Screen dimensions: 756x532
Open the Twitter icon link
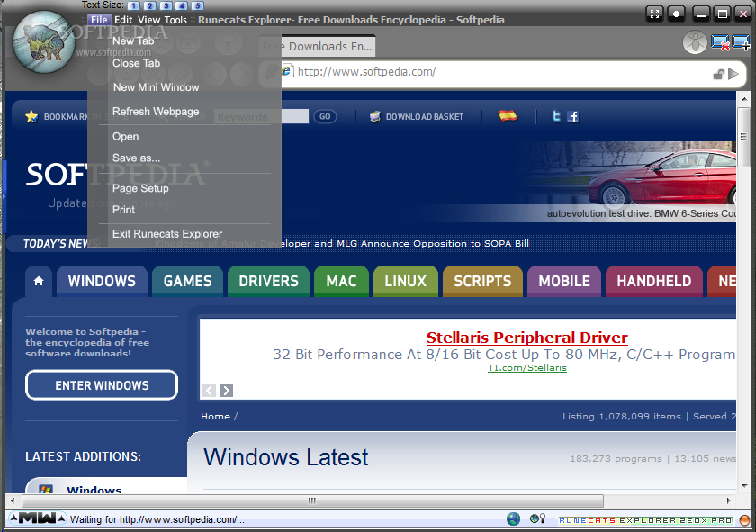click(556, 116)
